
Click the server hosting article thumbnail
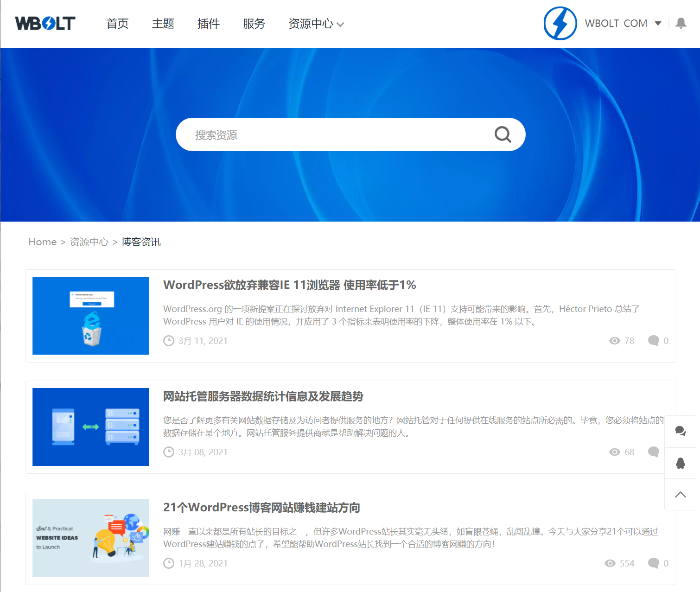[x=90, y=426]
